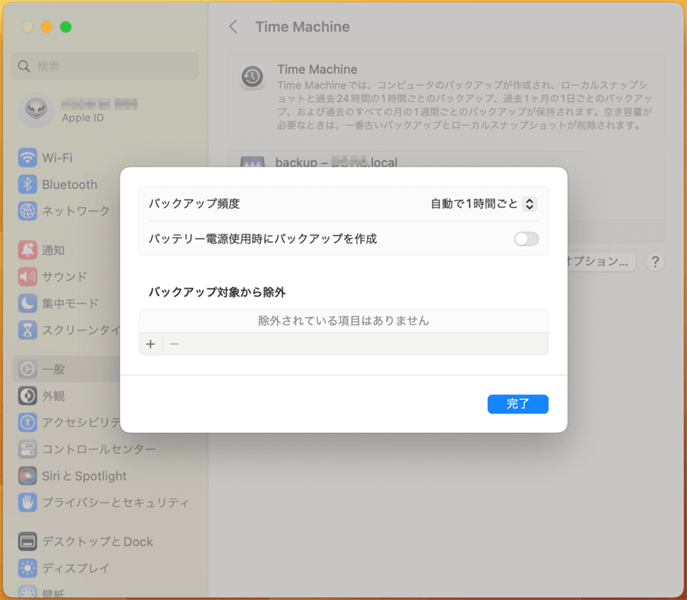
Task: Open Bluetooth settings from sidebar icon
Action: point(28,185)
